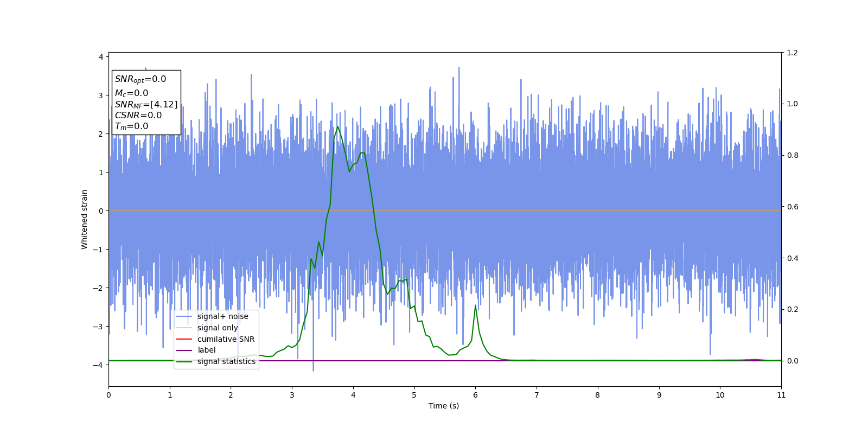The image size is (868, 434).
Task: Click the M_c=0.0 annotation text
Action: tap(131, 93)
